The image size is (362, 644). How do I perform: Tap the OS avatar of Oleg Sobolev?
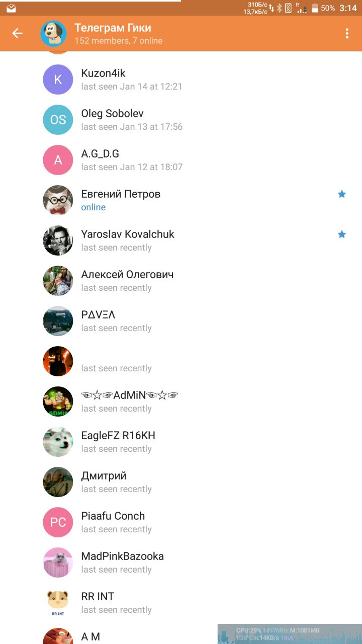point(58,120)
